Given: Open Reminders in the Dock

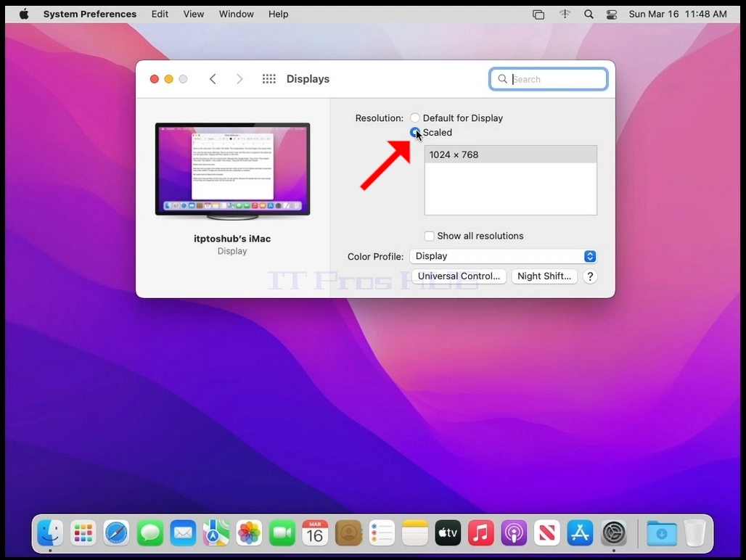Looking at the screenshot, I should (382, 533).
